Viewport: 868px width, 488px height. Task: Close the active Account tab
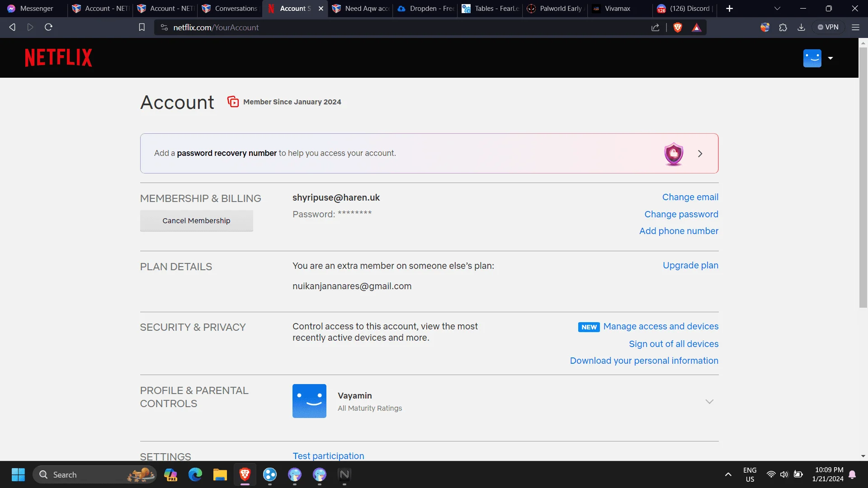pyautogui.click(x=321, y=9)
